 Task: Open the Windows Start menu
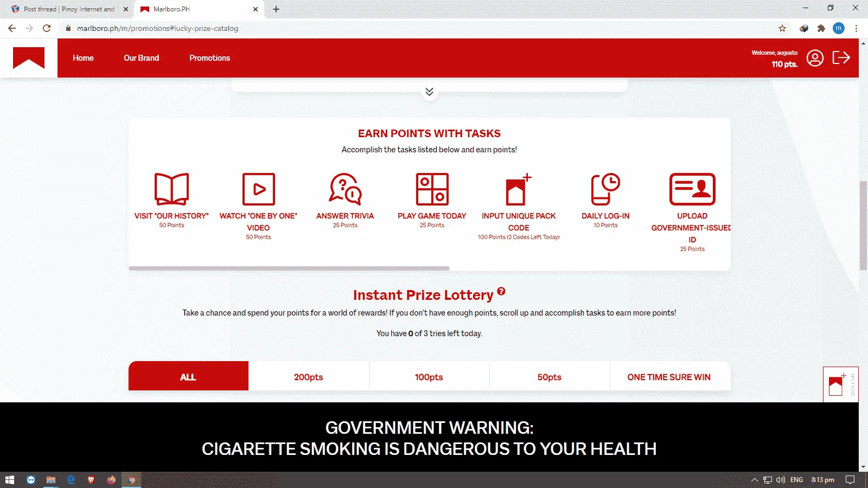pos(10,480)
